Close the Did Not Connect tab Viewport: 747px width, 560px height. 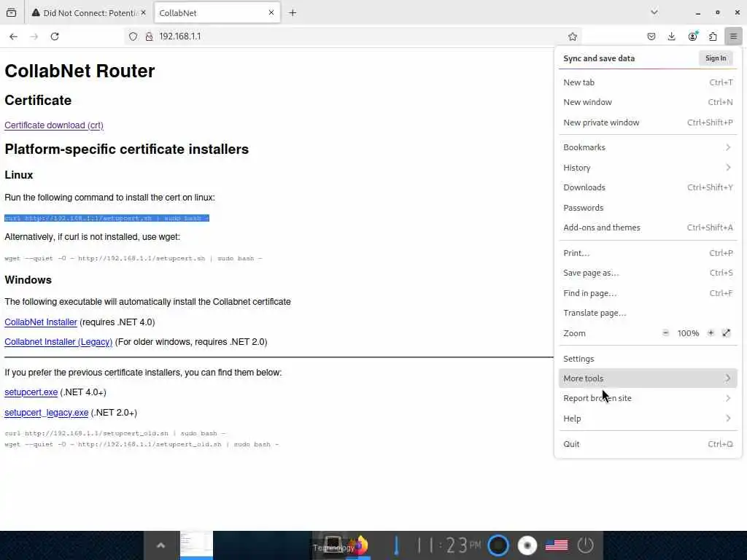click(144, 12)
